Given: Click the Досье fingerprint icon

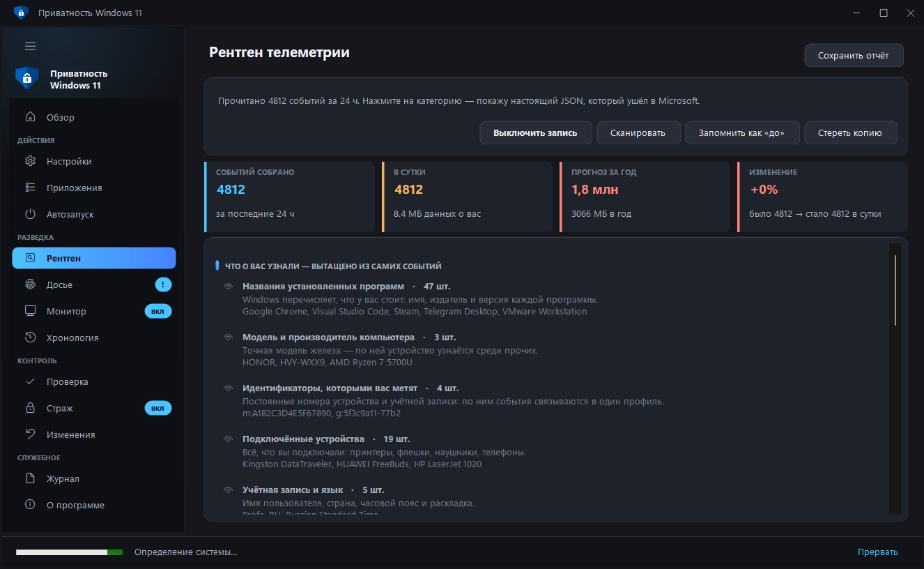Looking at the screenshot, I should (30, 284).
